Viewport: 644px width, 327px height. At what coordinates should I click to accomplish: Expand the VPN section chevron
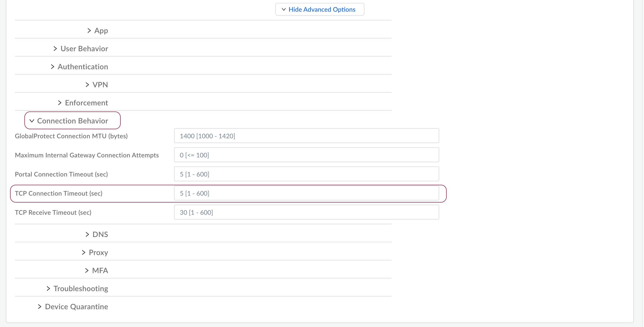pyautogui.click(x=87, y=85)
